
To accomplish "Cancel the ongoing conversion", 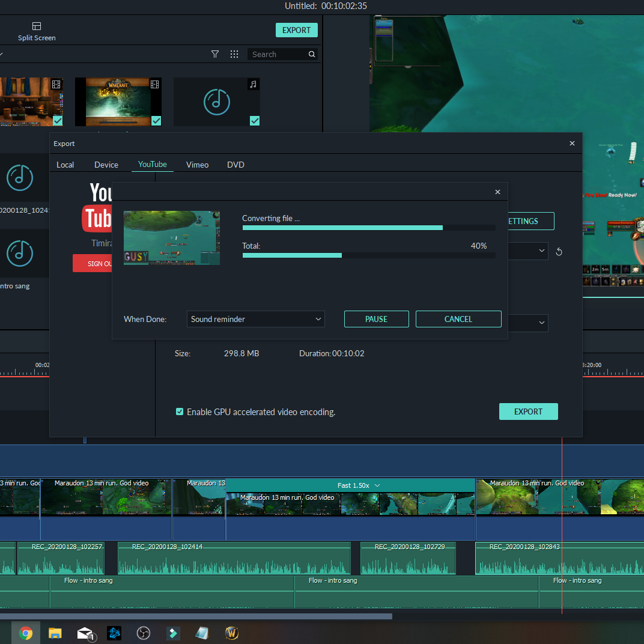I will pyautogui.click(x=458, y=319).
